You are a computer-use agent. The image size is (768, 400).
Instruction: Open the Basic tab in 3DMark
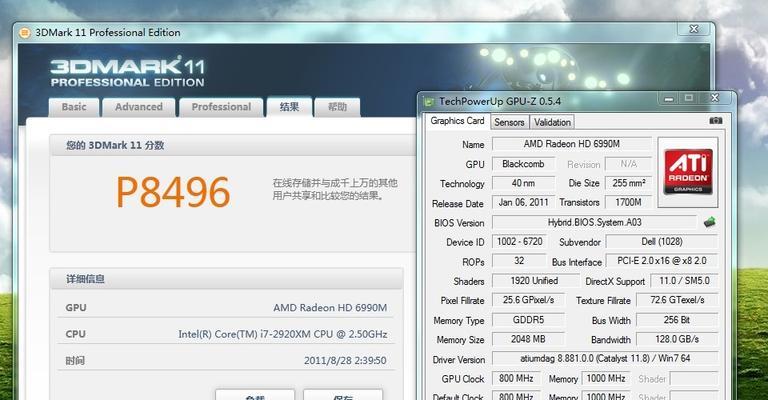[x=74, y=107]
